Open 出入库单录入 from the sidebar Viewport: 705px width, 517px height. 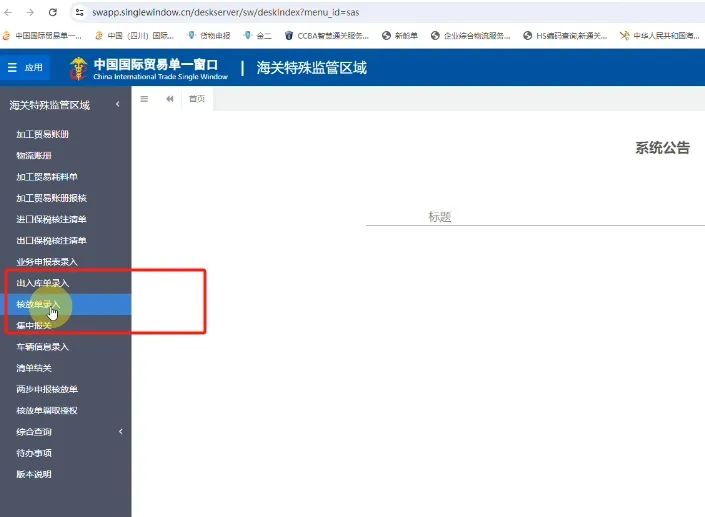pyautogui.click(x=43, y=283)
